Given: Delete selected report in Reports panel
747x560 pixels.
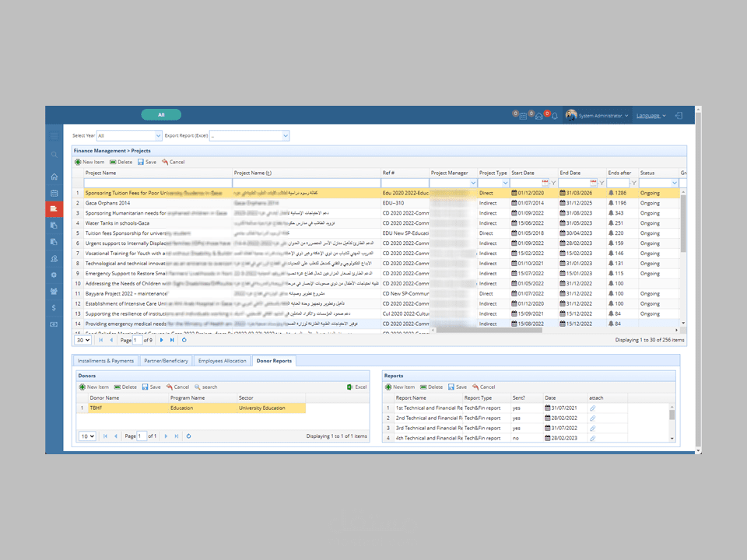Looking at the screenshot, I should [431, 387].
